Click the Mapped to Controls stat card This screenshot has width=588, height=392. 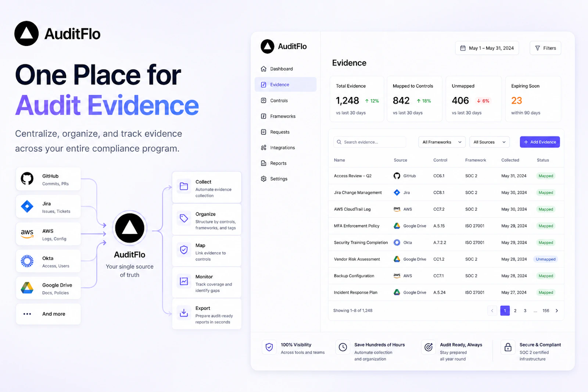pos(415,99)
